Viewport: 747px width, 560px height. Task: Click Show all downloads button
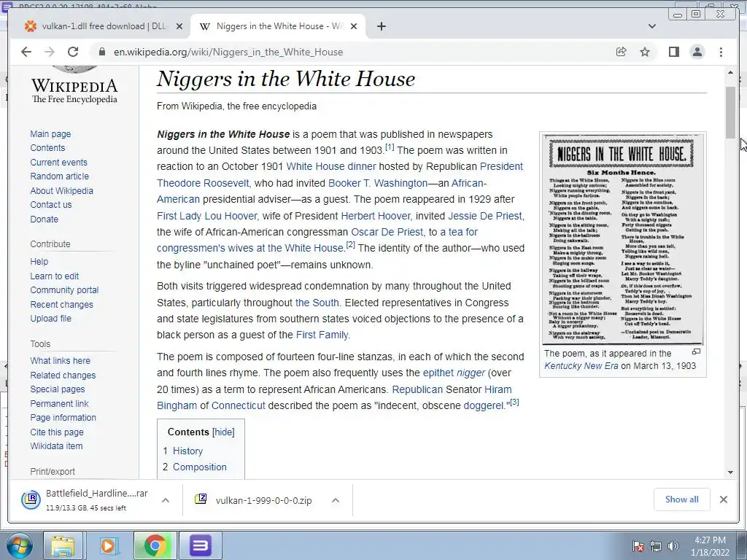pos(682,499)
